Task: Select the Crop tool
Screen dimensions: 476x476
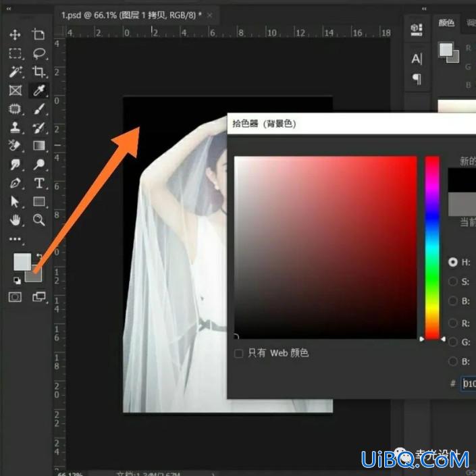Action: (x=39, y=72)
